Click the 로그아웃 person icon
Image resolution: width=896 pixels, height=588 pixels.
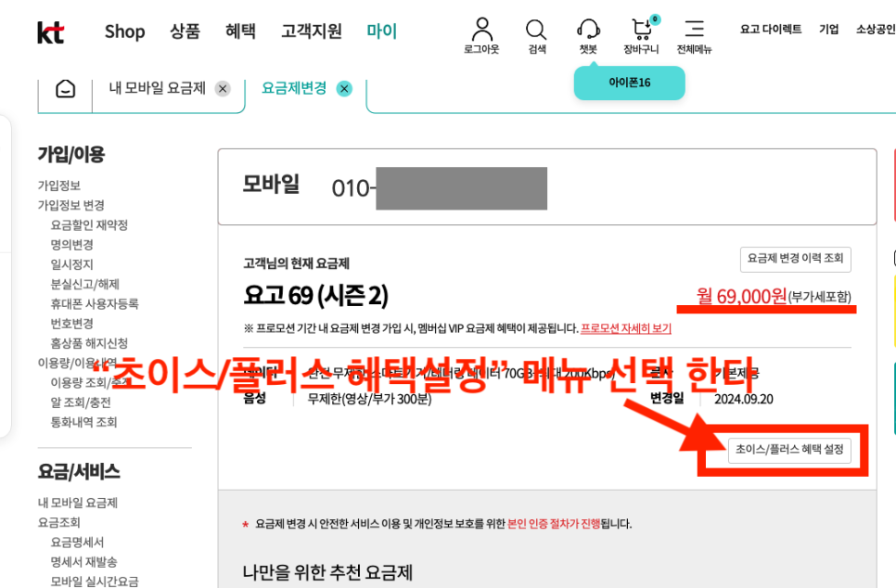point(481,29)
